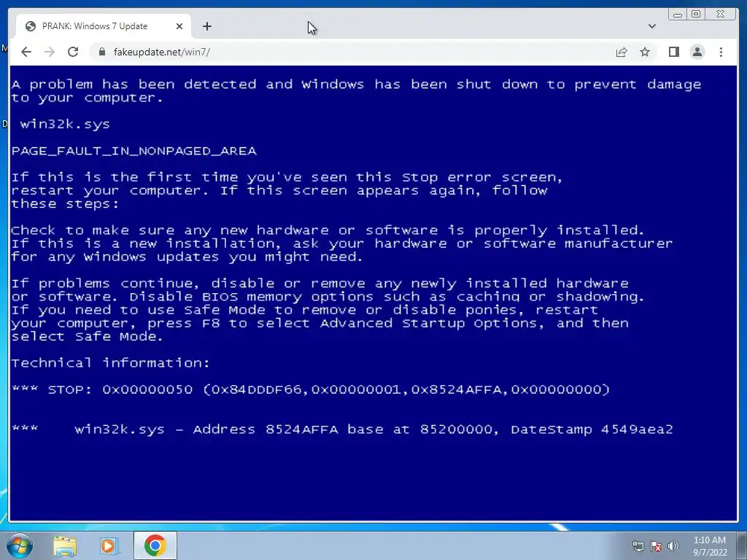The width and height of the screenshot is (747, 560).
Task: Click 'A problem has been detected' line
Action: (x=356, y=85)
